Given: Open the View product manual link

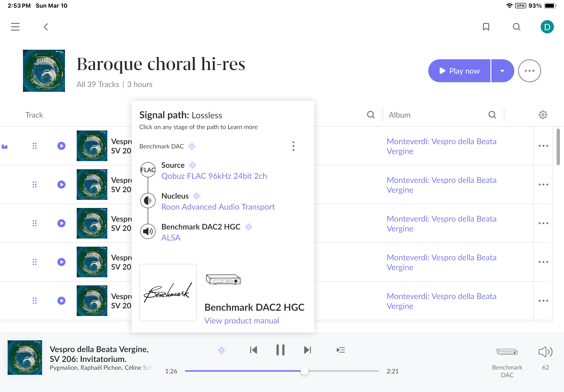Looking at the screenshot, I should coord(242,321).
